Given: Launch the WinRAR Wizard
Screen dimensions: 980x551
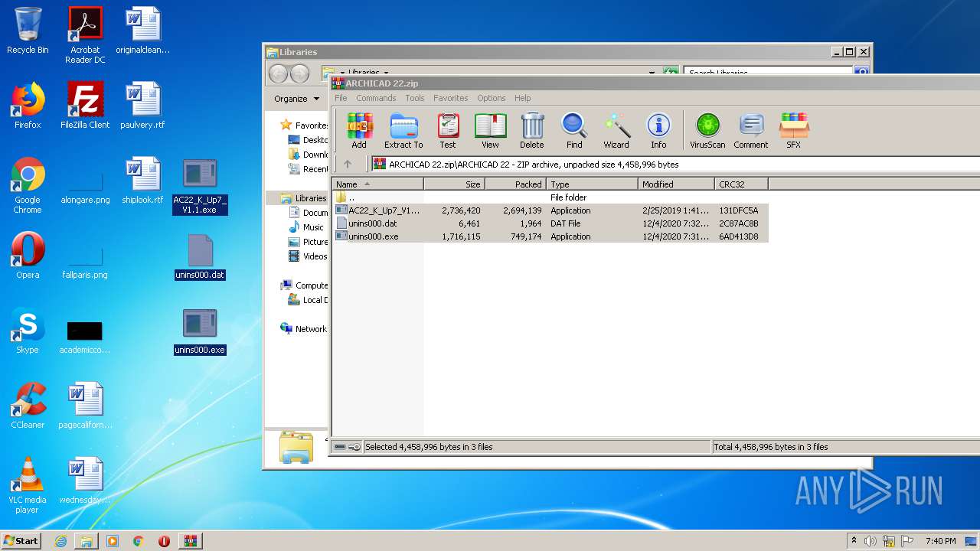Looking at the screenshot, I should [x=616, y=130].
